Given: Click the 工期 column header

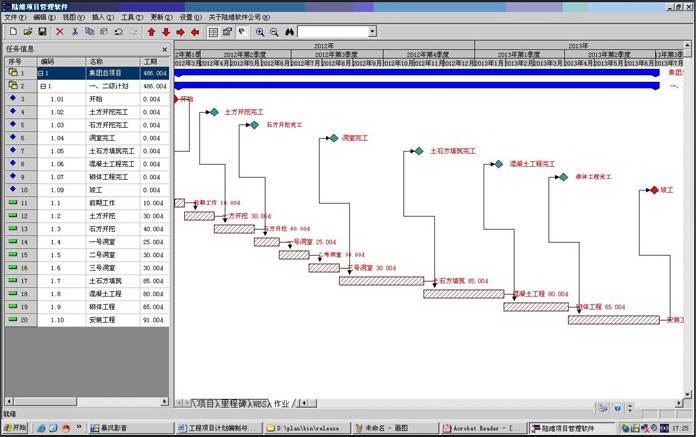Looking at the screenshot, I should click(154, 61).
